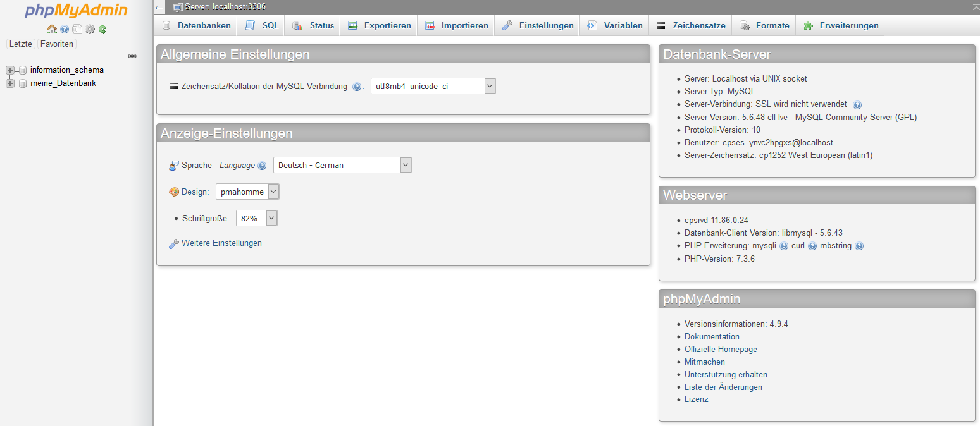Screen dimensions: 980x426
Task: Click the phpMyAdmin logo
Action: click(76, 11)
